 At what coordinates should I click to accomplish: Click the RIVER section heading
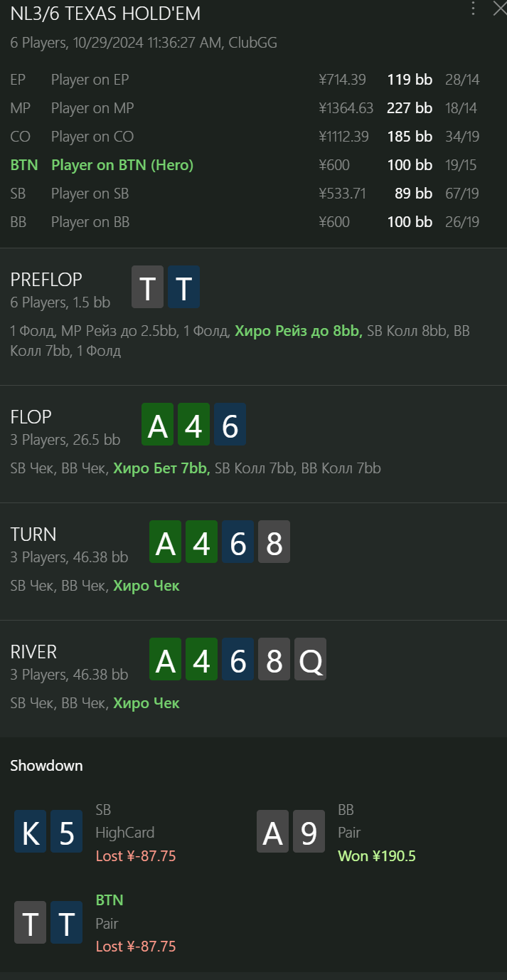point(33,651)
